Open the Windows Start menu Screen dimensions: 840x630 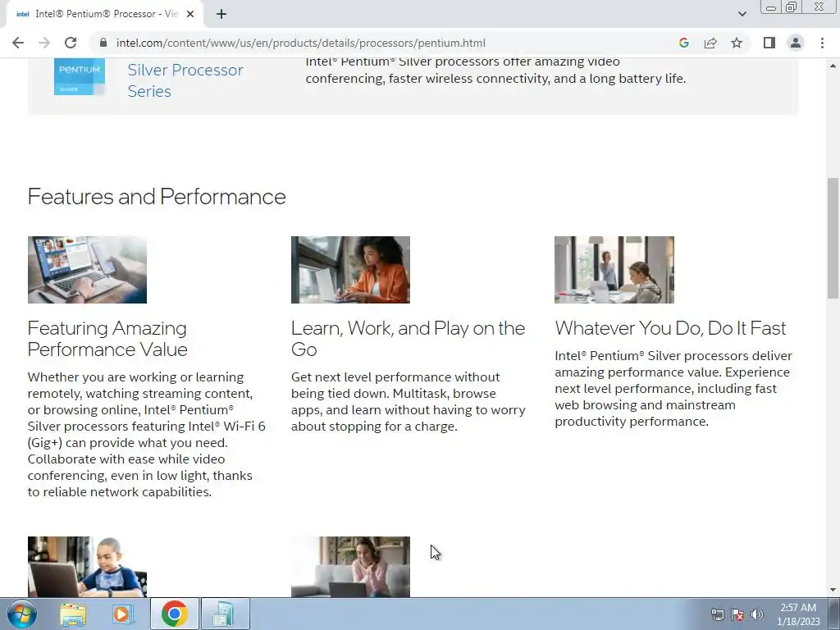point(22,614)
